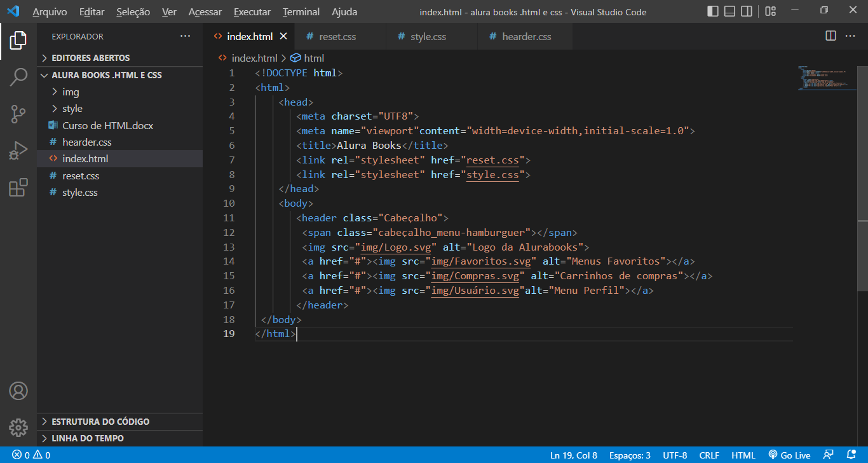Viewport: 868px width, 463px height.
Task: Open the Manage gear icon
Action: [x=18, y=427]
